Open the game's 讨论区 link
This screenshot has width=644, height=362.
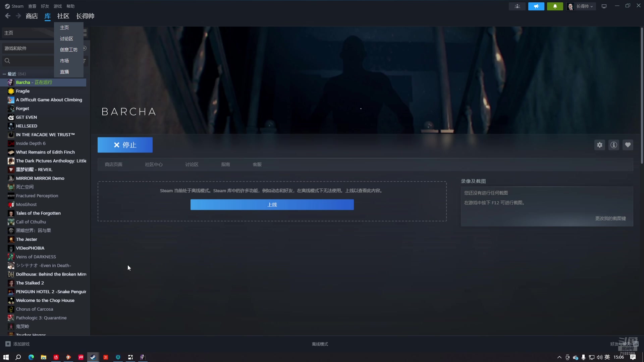[x=192, y=165]
